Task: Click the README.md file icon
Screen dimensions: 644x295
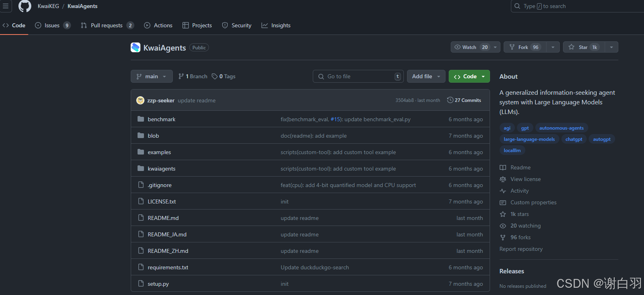Action: coord(141,218)
